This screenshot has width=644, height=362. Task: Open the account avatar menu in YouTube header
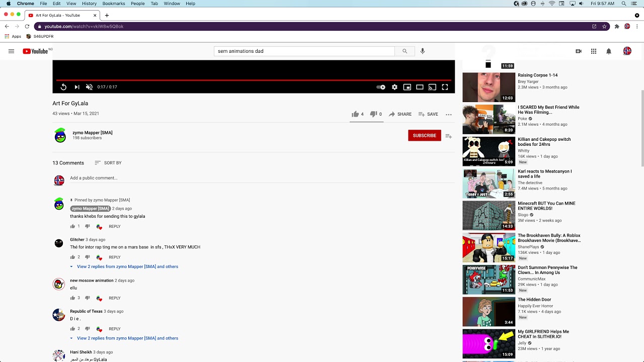pos(627,51)
